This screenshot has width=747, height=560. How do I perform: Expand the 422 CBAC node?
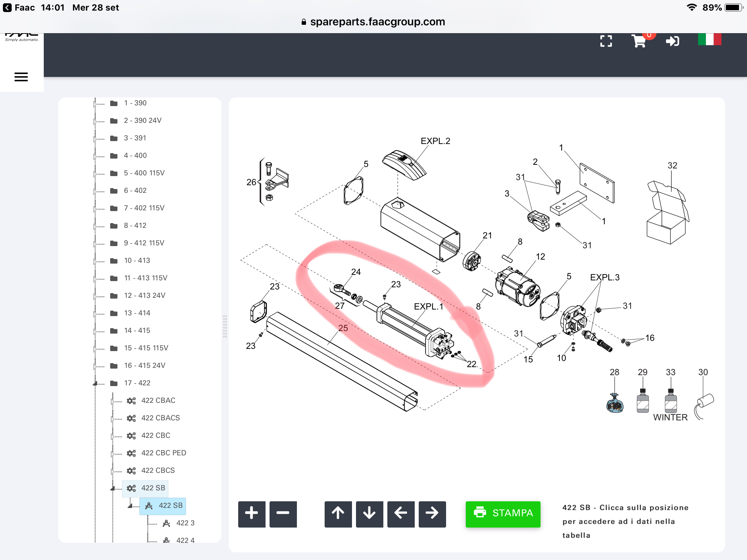tap(112, 401)
